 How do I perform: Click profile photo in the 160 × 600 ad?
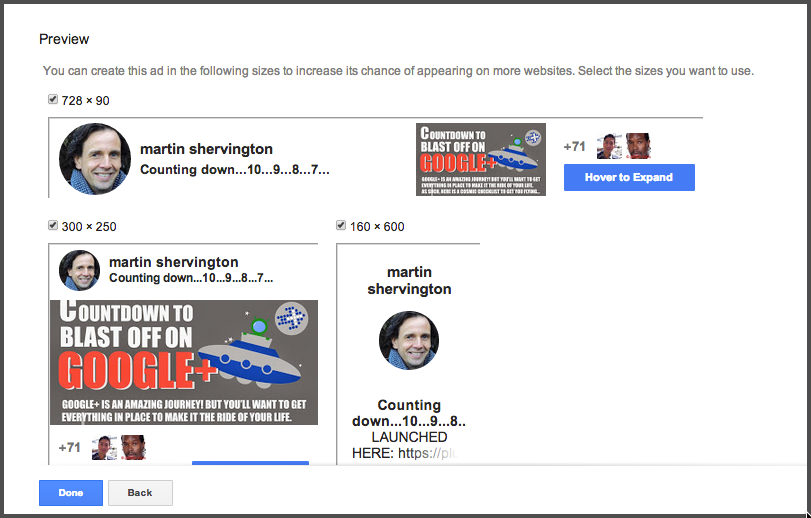click(x=409, y=340)
